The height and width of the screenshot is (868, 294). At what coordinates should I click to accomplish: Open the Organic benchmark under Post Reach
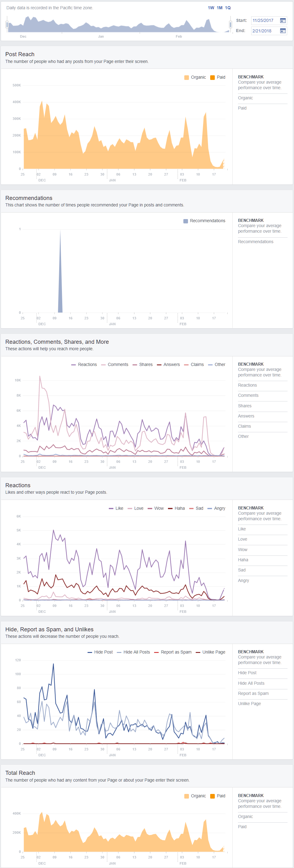(x=245, y=98)
